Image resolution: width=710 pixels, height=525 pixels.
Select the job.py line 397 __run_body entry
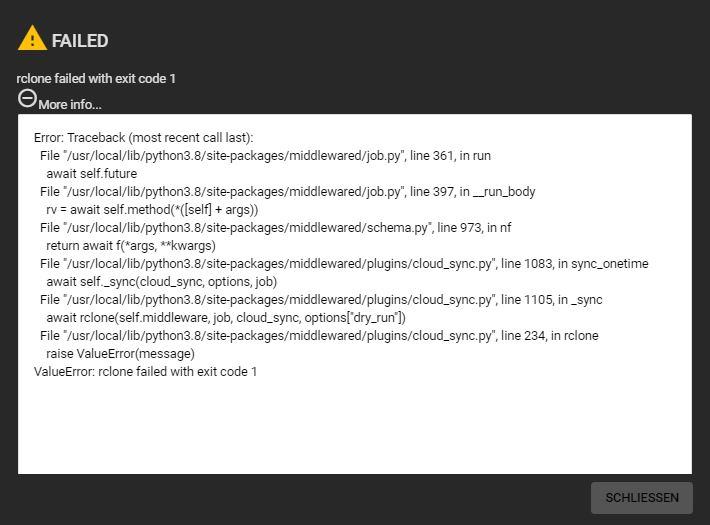click(x=288, y=192)
